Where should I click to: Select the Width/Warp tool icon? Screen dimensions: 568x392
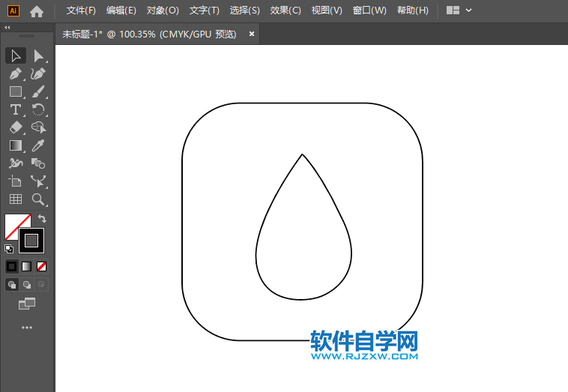pyautogui.click(x=16, y=163)
